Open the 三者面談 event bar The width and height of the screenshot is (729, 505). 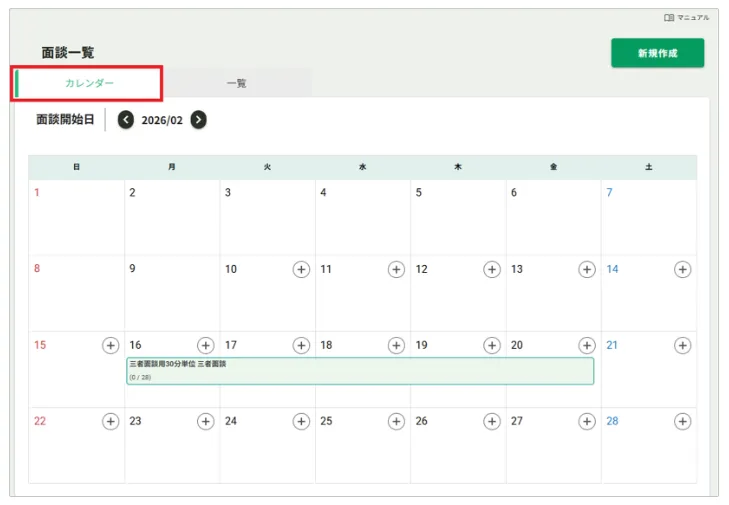pyautogui.click(x=360, y=371)
